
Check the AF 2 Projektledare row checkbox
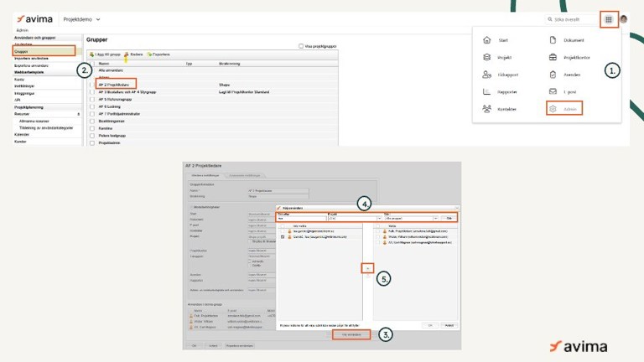pyautogui.click(x=91, y=85)
